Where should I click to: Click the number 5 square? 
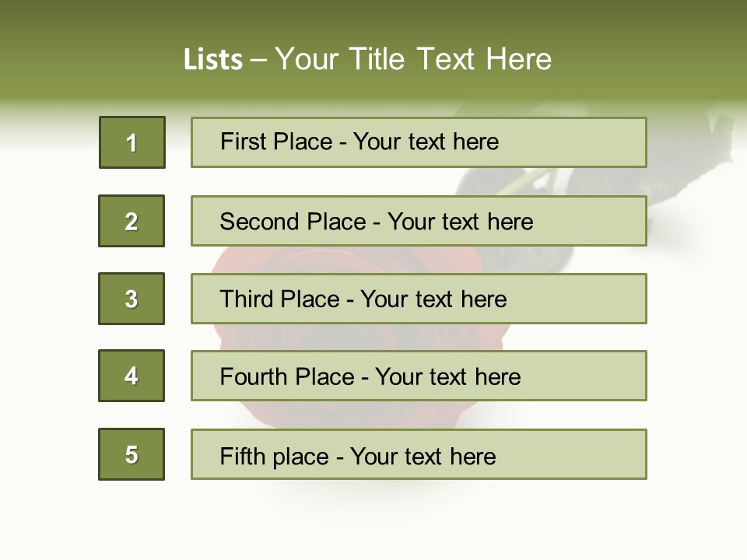(132, 454)
